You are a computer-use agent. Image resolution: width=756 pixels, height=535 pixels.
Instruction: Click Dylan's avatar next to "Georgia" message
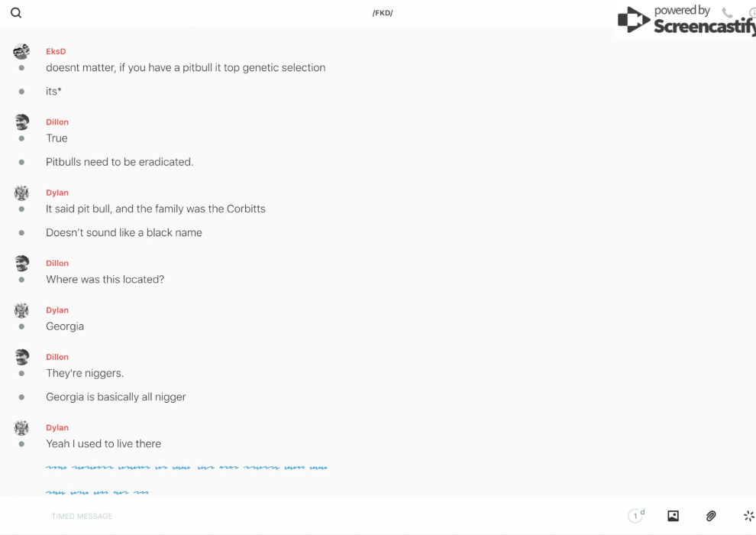(x=21, y=310)
